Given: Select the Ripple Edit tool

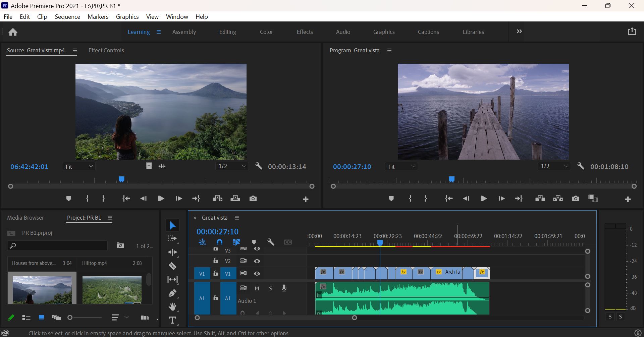Looking at the screenshot, I should 172,252.
